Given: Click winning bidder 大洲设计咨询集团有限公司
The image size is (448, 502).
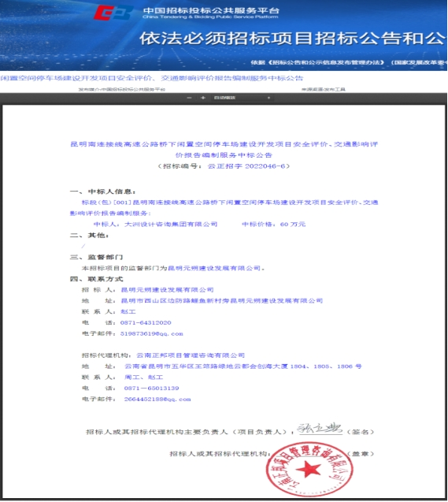Looking at the screenshot, I should click(171, 224).
